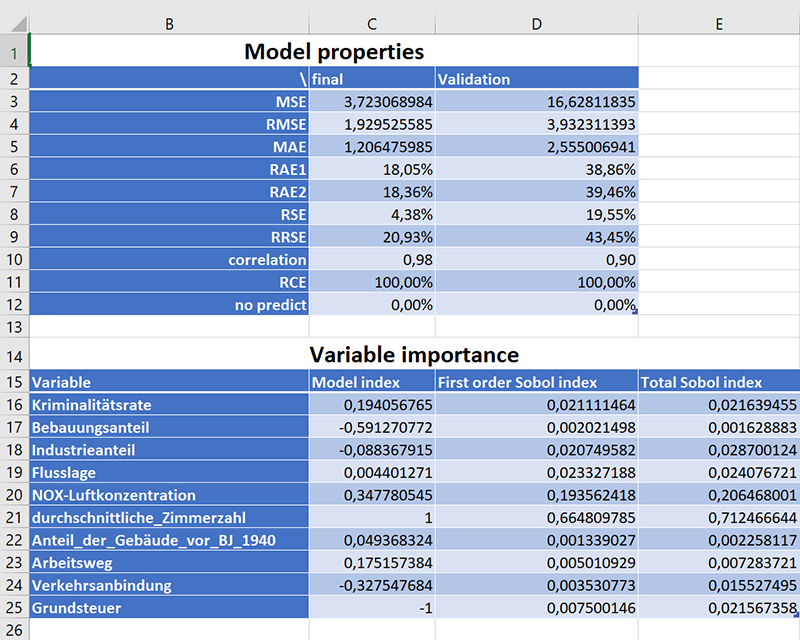800x640 pixels.
Task: Click the durchschnittliche_Zimmerzahl variable cell
Action: [x=169, y=517]
